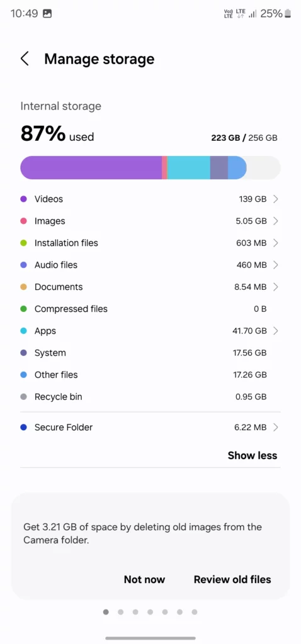Tap the signal strength icon

253,14
